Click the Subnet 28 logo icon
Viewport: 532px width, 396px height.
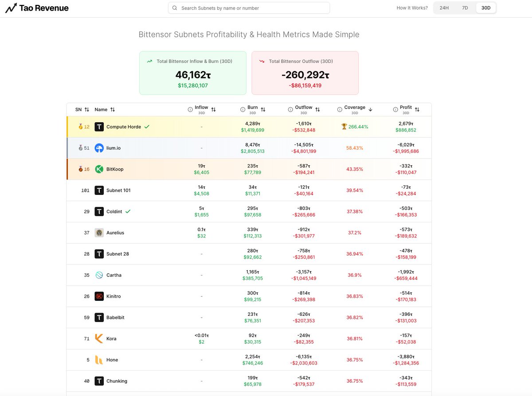pos(99,254)
